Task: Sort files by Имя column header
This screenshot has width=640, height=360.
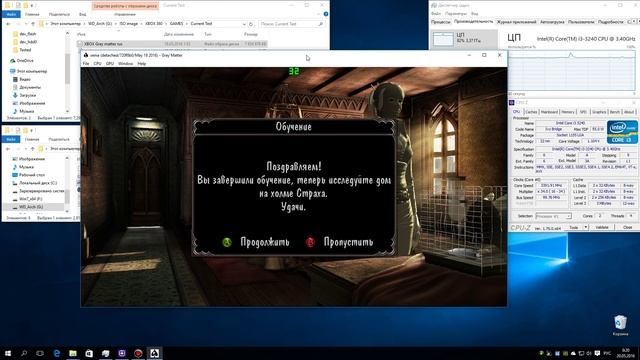Action: [81, 34]
